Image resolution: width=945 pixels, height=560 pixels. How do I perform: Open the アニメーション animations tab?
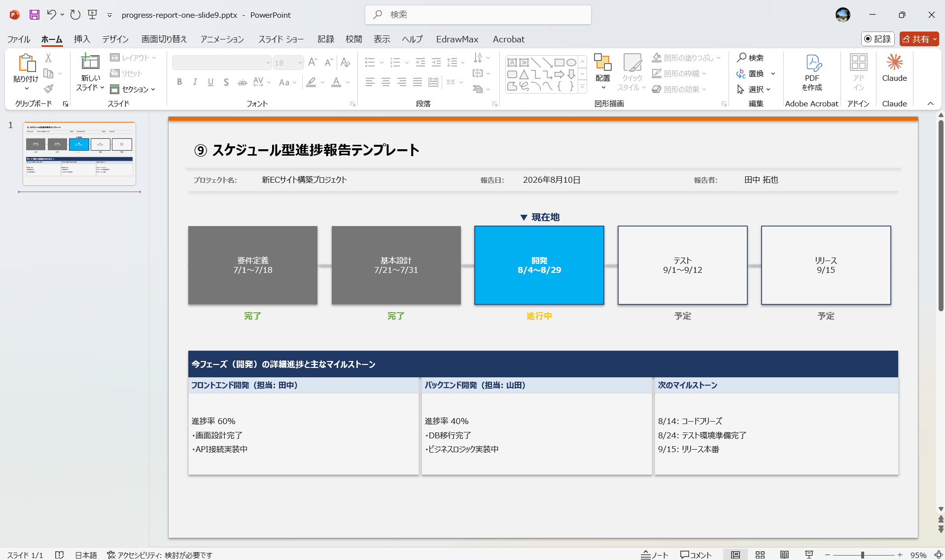(x=222, y=39)
